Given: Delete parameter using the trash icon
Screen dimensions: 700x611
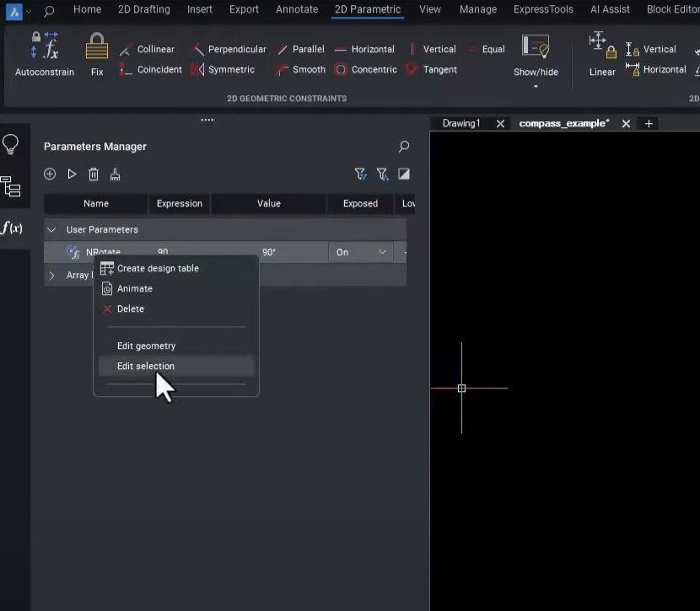Looking at the screenshot, I should tap(93, 174).
